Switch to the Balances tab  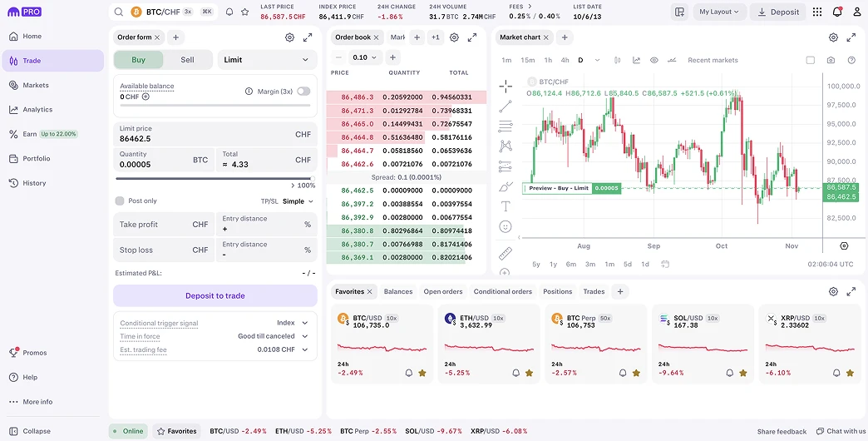(x=398, y=291)
